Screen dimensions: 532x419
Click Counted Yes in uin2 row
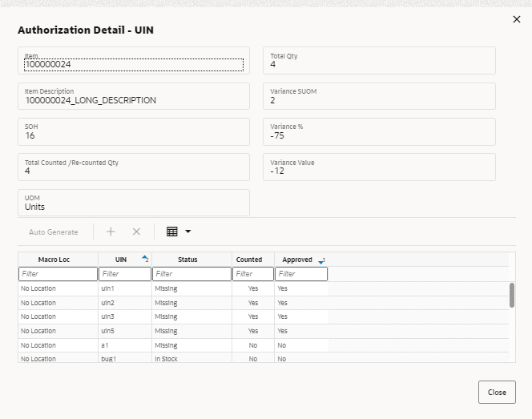(253, 303)
